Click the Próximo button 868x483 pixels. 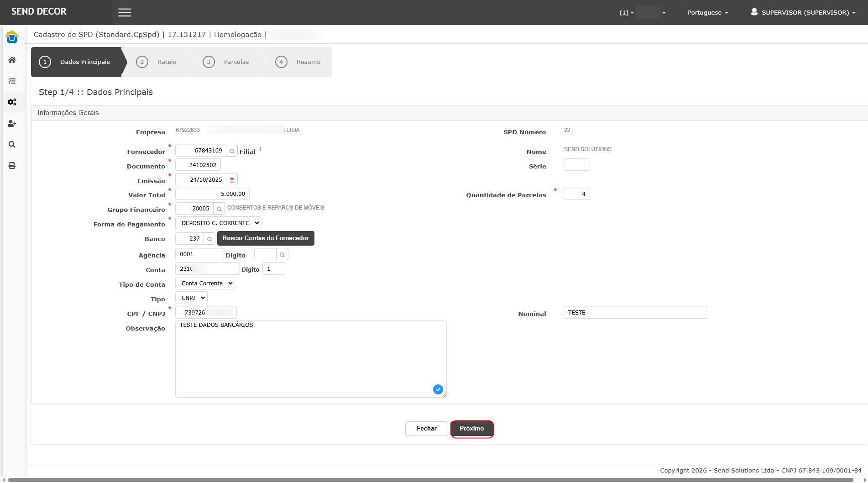click(471, 429)
